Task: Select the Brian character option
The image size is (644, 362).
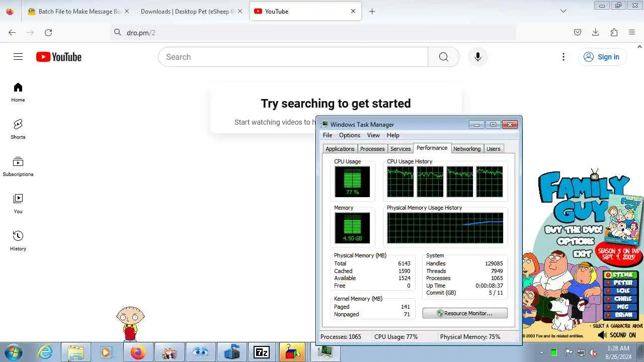Action: (x=621, y=315)
